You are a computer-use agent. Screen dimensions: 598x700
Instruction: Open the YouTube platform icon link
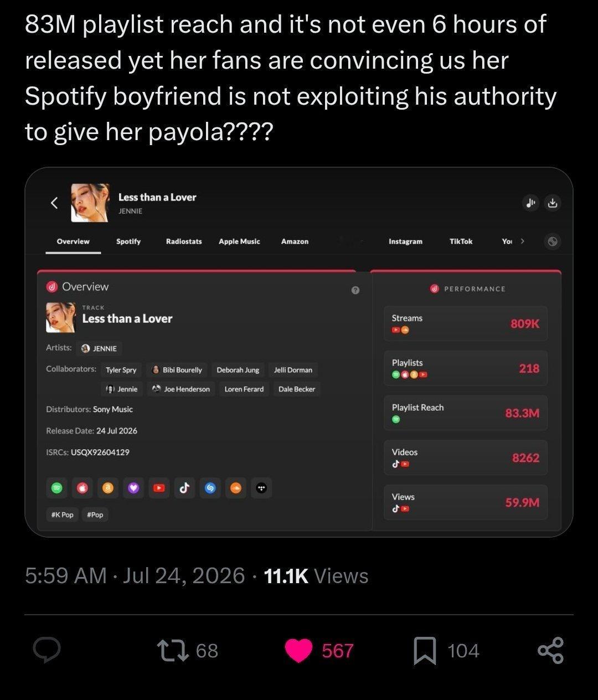(159, 488)
